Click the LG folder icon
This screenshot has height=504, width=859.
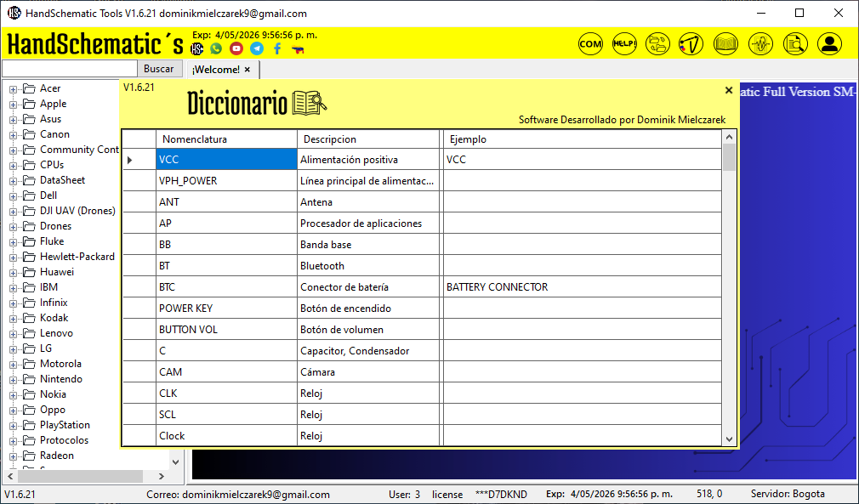click(29, 348)
